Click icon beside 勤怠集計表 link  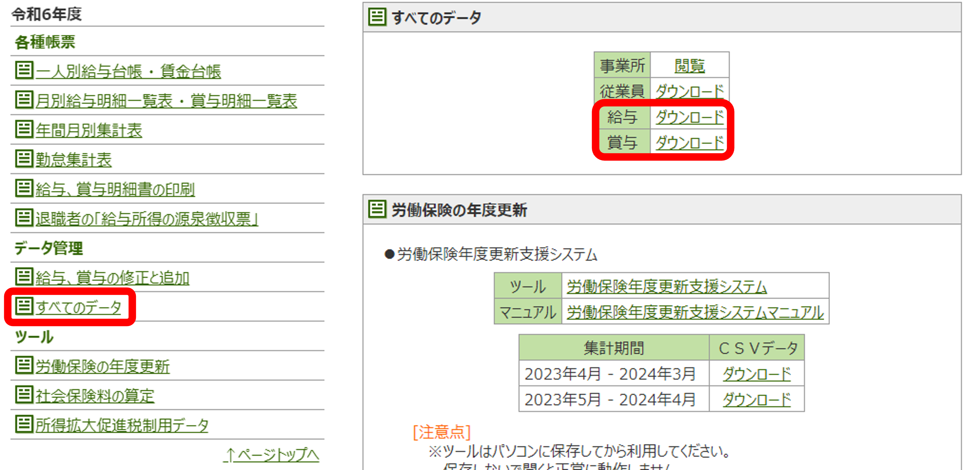point(24,159)
